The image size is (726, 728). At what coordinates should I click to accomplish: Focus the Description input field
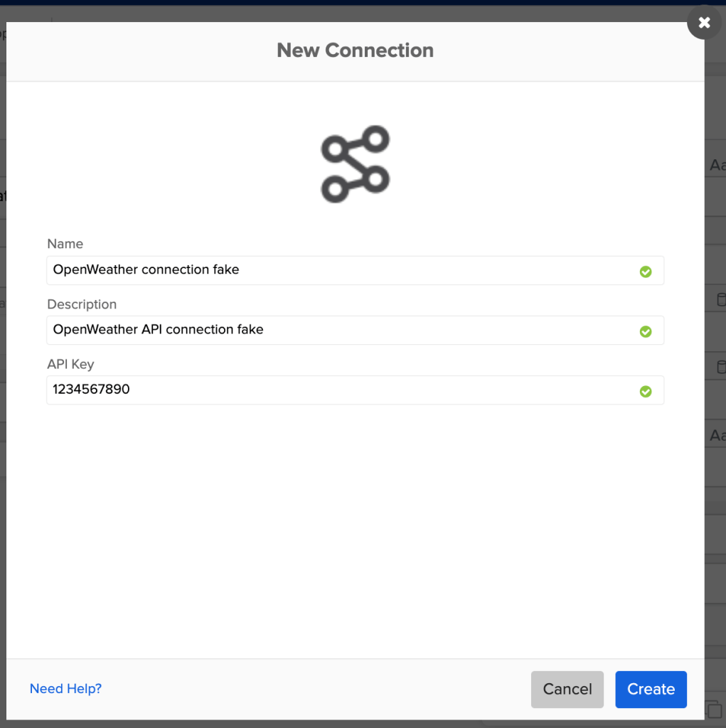click(341, 330)
